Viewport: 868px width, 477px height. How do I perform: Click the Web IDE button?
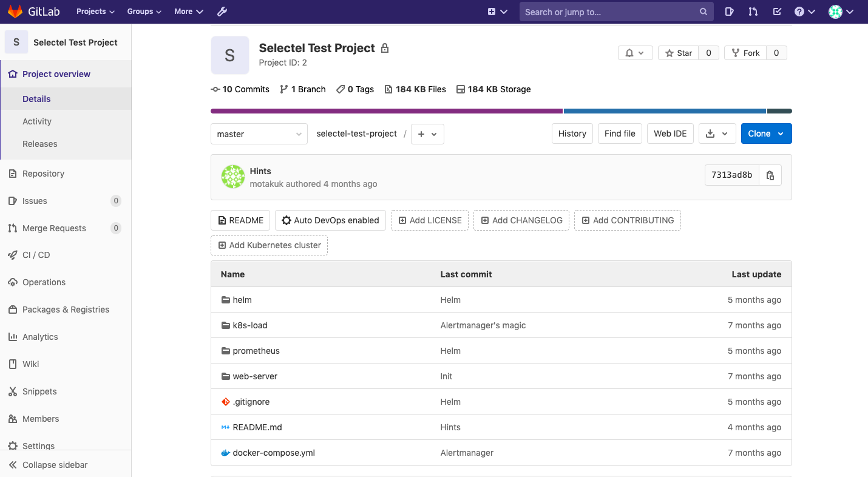click(670, 134)
